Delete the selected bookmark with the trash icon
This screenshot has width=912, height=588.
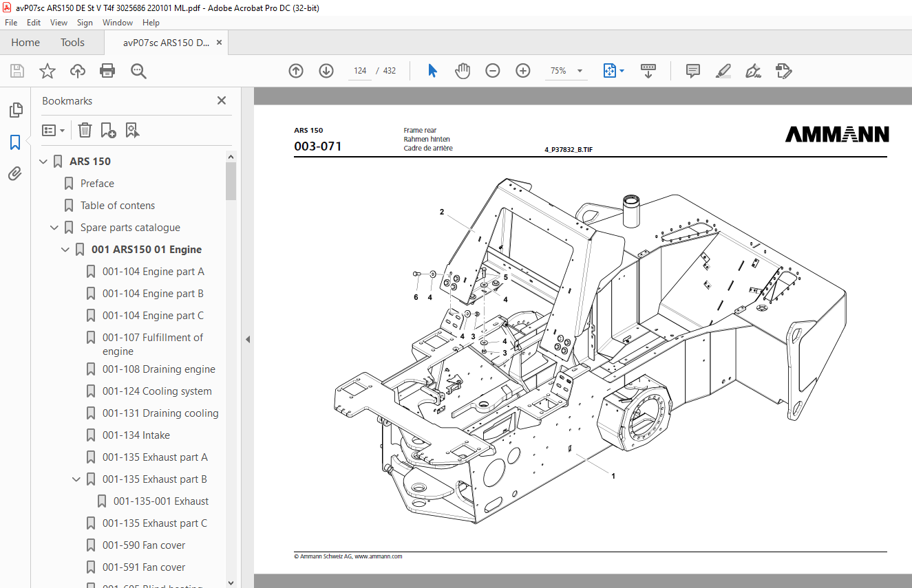[84, 130]
